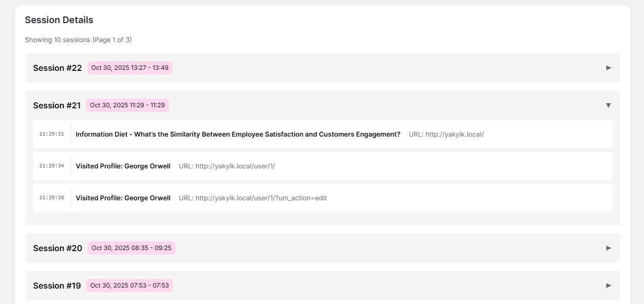Screen dimensions: 644x304
Task: Click the 11:29:38 timestamp
Action: 51,198
